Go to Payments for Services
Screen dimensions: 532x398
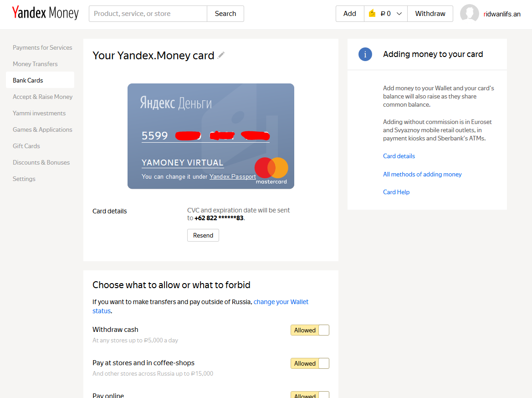(x=42, y=47)
